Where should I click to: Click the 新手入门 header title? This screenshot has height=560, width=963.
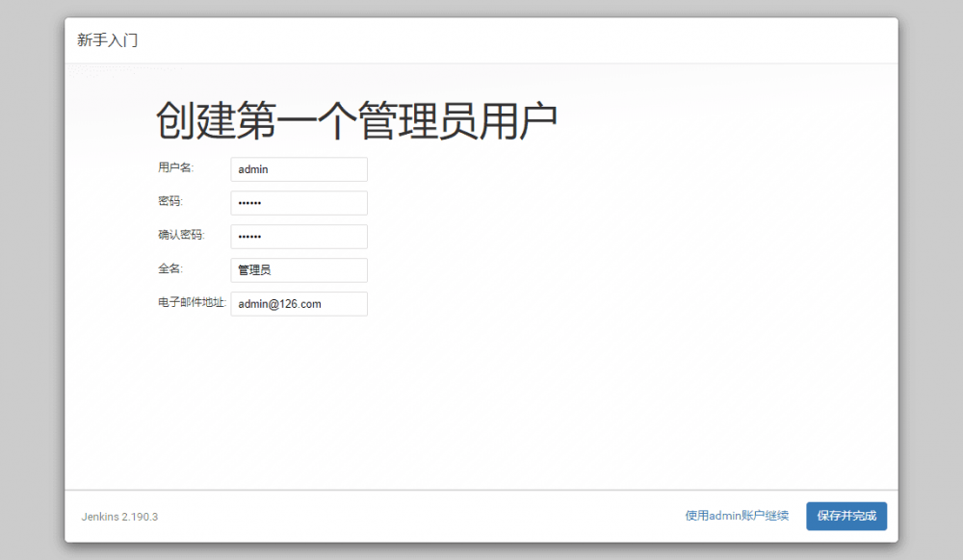[105, 39]
